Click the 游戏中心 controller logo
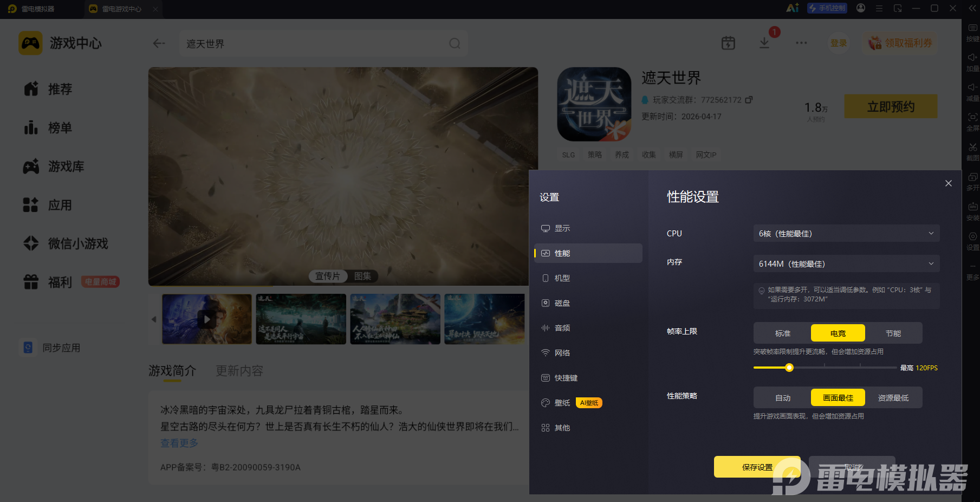Viewport: 980px width, 502px height. (x=30, y=43)
